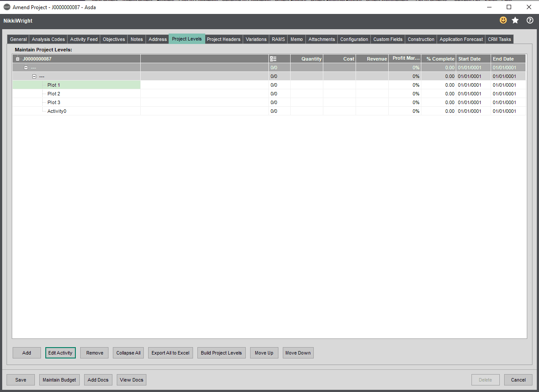The image size is (539, 392).
Task: Export All to Excel
Action: [170, 353]
